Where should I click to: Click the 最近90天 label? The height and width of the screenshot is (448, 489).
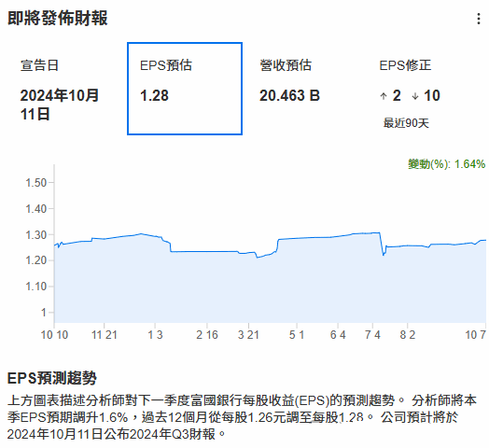pos(406,123)
